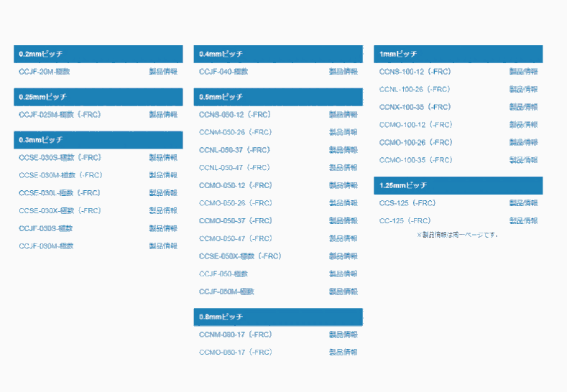Open the CCJF-030S product name link

(45, 228)
